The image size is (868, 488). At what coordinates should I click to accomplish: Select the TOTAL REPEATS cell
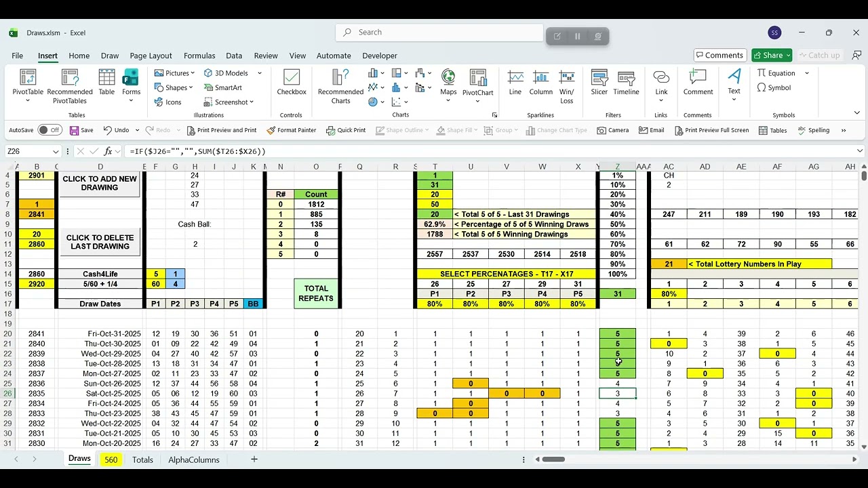(x=316, y=293)
